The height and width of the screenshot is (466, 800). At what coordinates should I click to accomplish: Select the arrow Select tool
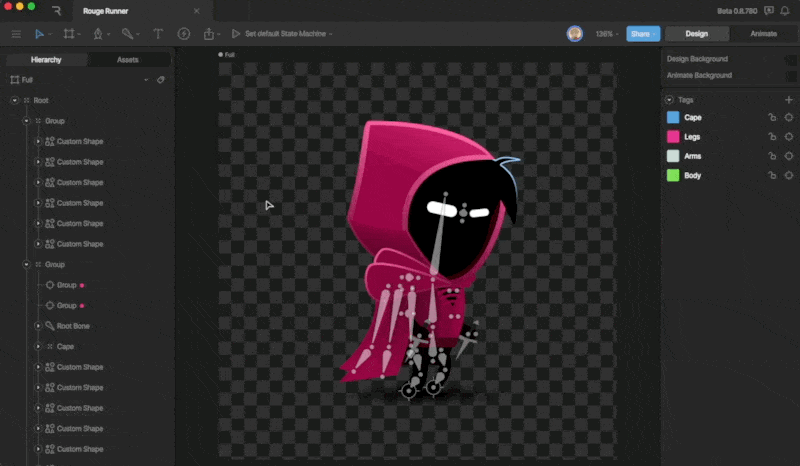tap(39, 34)
